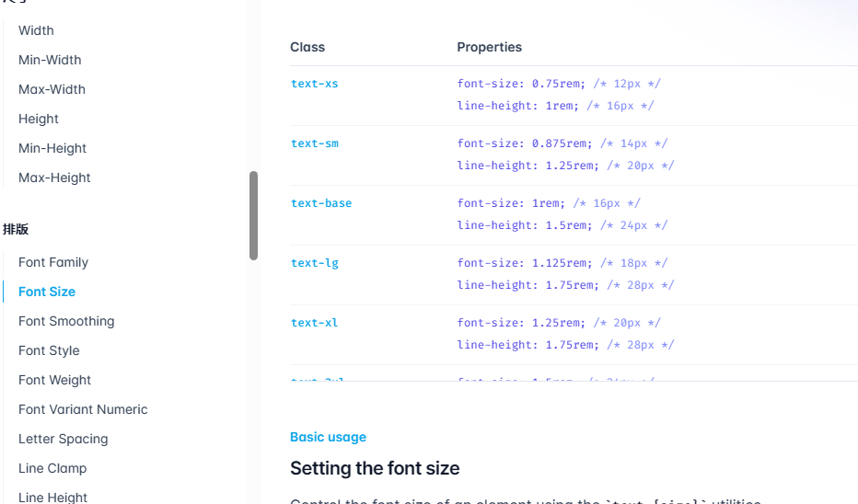Go to Line Height in the sidebar
This screenshot has height=504, width=858.
click(x=52, y=497)
